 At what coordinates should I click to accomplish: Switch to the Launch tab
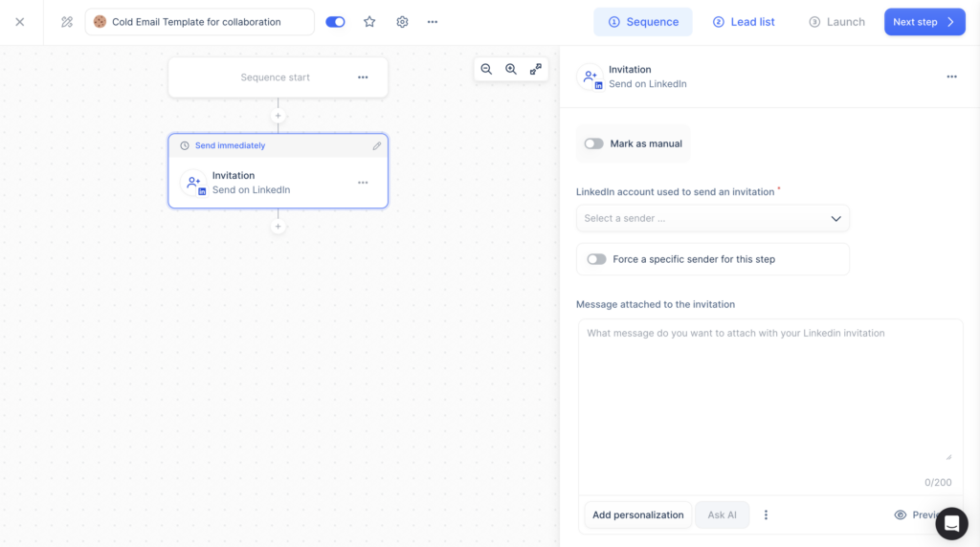point(836,22)
